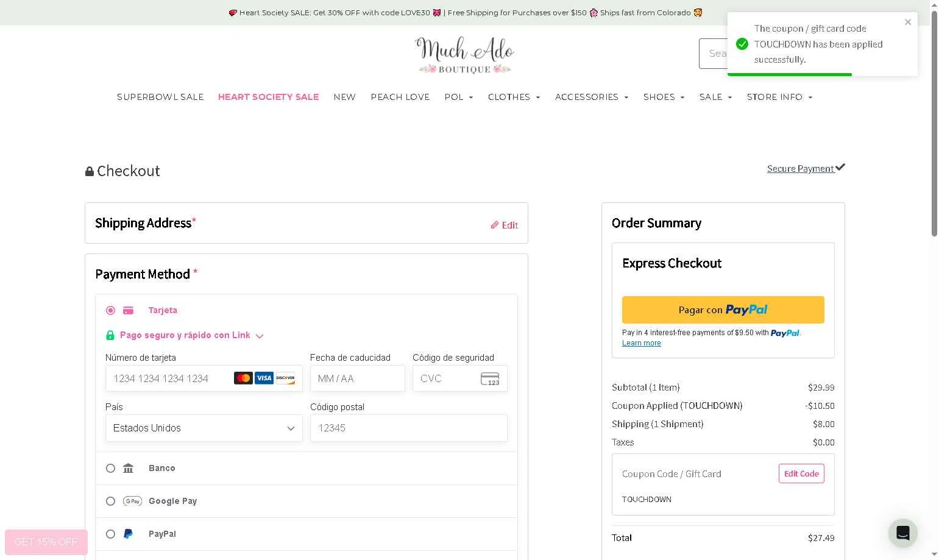
Task: Expand Pago seguro y rápido con Link
Action: tap(191, 335)
